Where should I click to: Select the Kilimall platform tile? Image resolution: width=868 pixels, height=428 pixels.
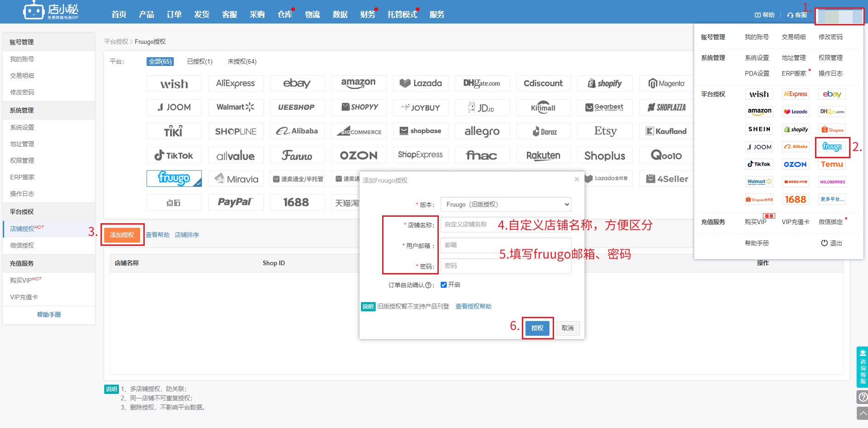pos(544,107)
